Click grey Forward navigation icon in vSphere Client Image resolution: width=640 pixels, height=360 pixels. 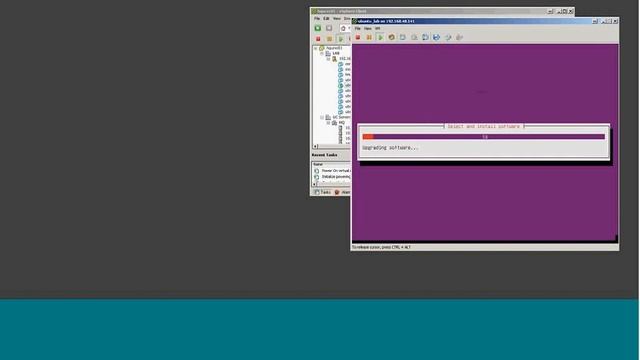coord(329,28)
